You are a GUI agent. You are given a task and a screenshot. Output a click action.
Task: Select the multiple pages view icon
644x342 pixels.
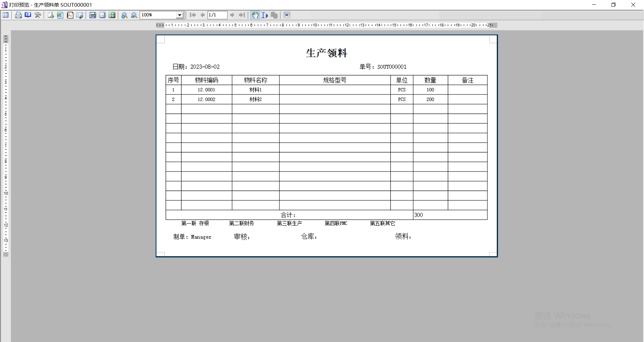click(x=112, y=15)
